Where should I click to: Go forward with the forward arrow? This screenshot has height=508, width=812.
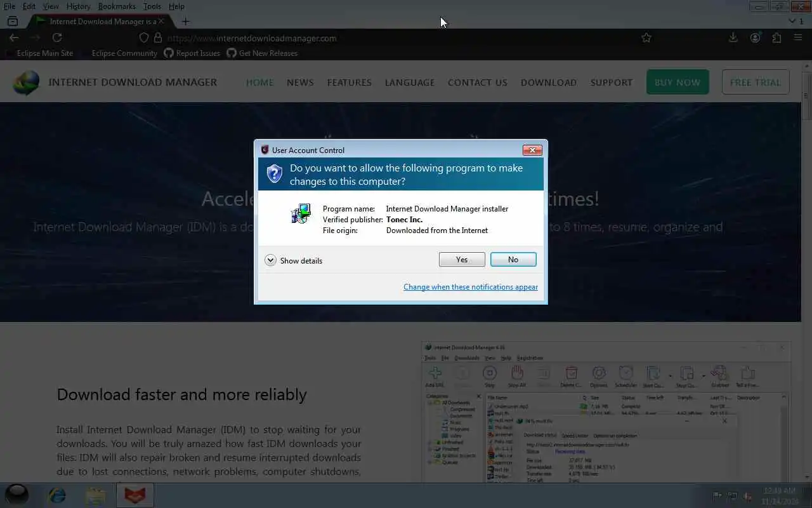(36, 38)
